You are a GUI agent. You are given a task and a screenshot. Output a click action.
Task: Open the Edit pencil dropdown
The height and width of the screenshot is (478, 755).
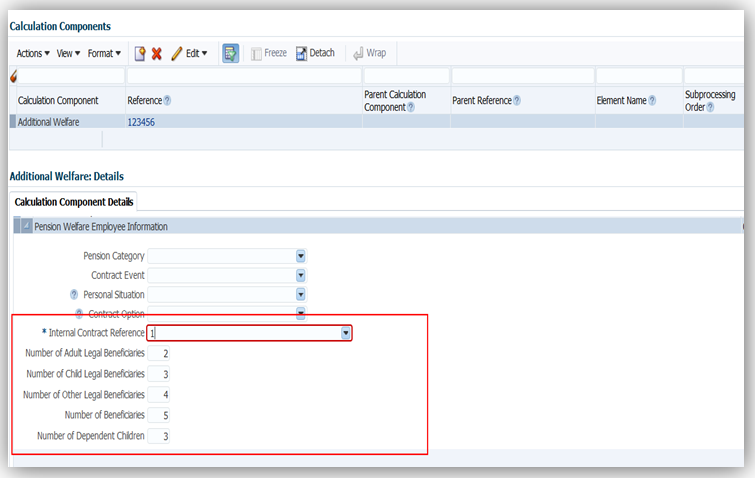coord(189,53)
